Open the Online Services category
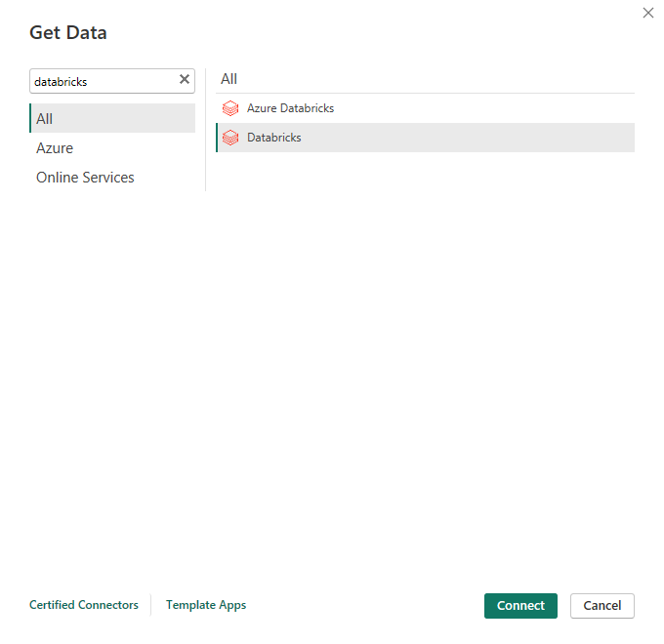664x644 pixels. (x=85, y=178)
